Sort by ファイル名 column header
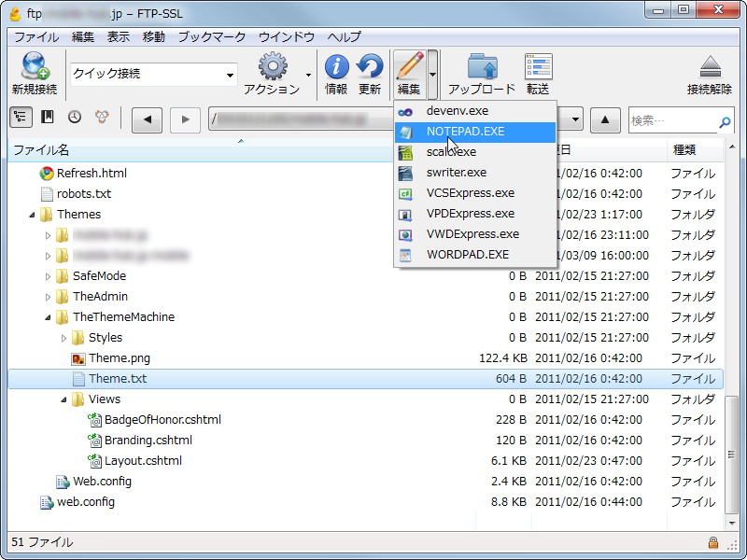 point(200,150)
